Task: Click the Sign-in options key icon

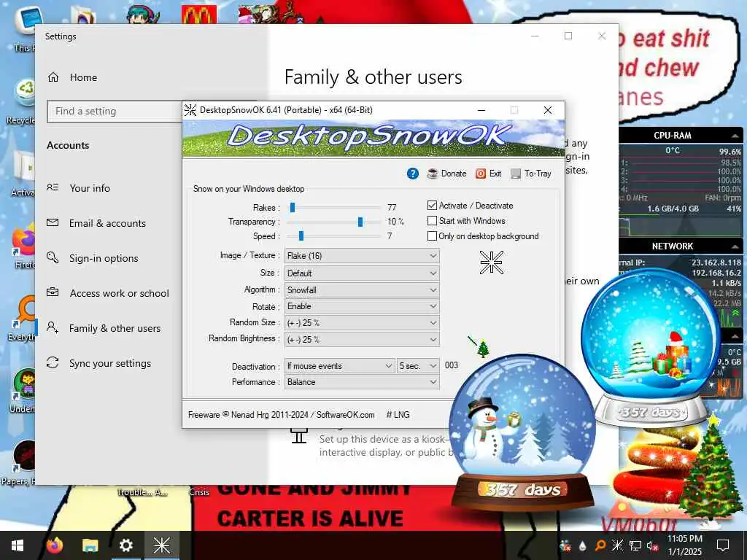Action: click(x=53, y=257)
